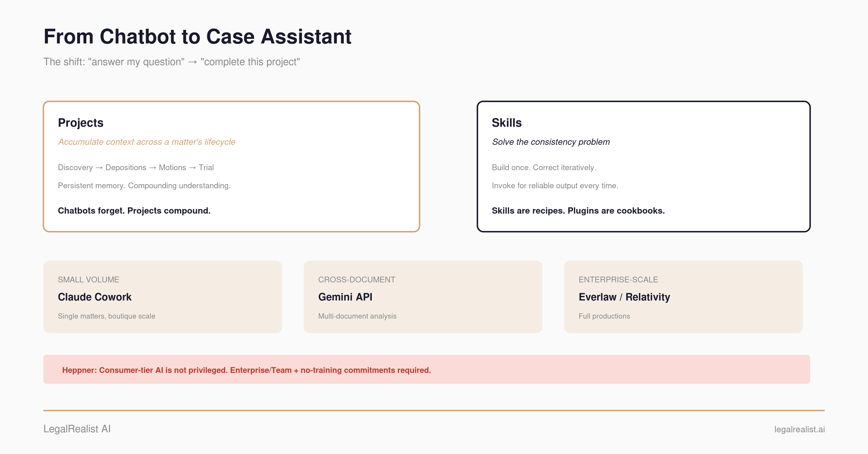Select Skills are recipes. Plugins are cookbooks.
The width and height of the screenshot is (868, 454).
click(x=578, y=211)
